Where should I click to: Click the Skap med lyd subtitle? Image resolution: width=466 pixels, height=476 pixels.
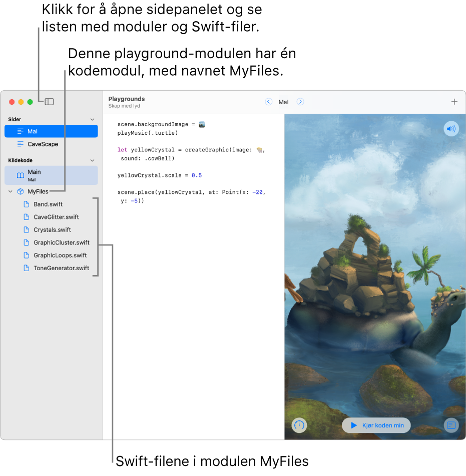coord(124,106)
